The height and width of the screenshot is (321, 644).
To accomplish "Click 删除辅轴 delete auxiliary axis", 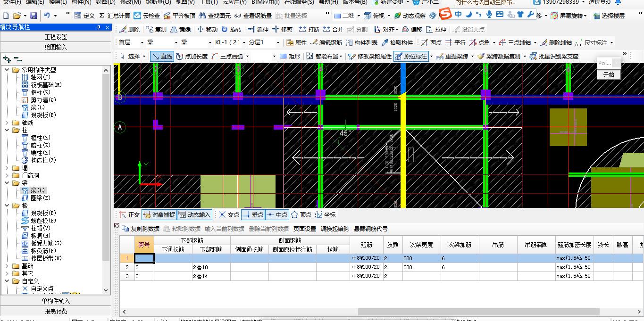I will click(556, 42).
